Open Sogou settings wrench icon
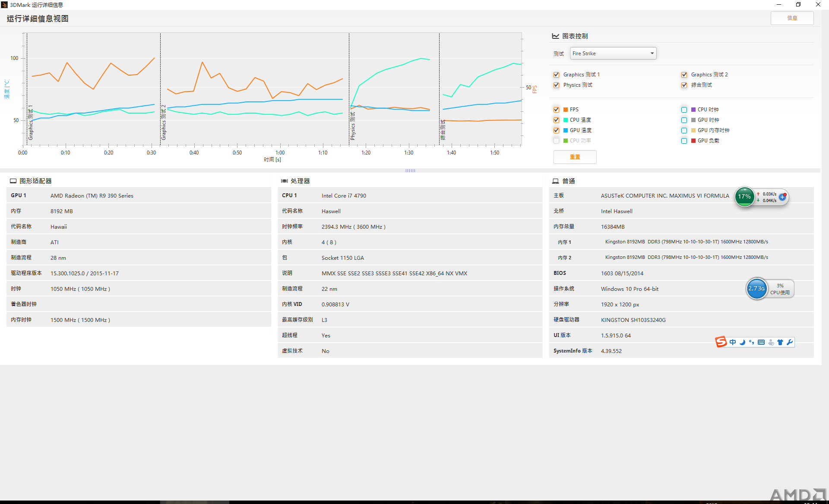829x504 pixels. tap(790, 342)
